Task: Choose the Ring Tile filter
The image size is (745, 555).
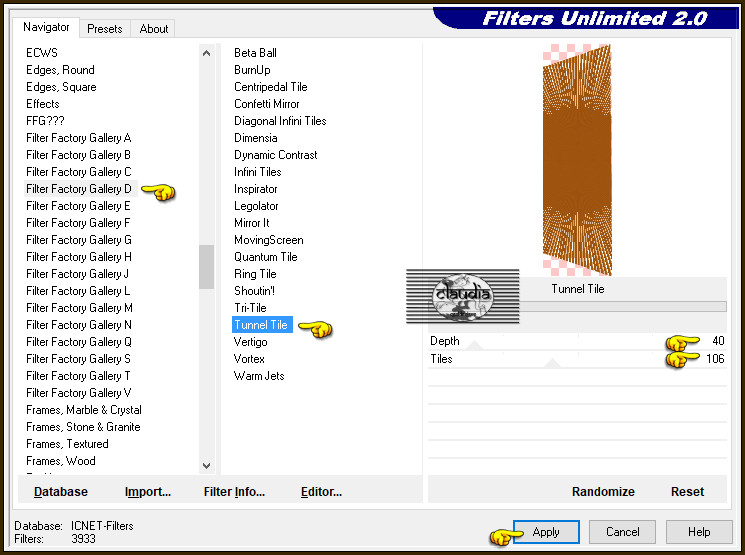Action: 255,274
